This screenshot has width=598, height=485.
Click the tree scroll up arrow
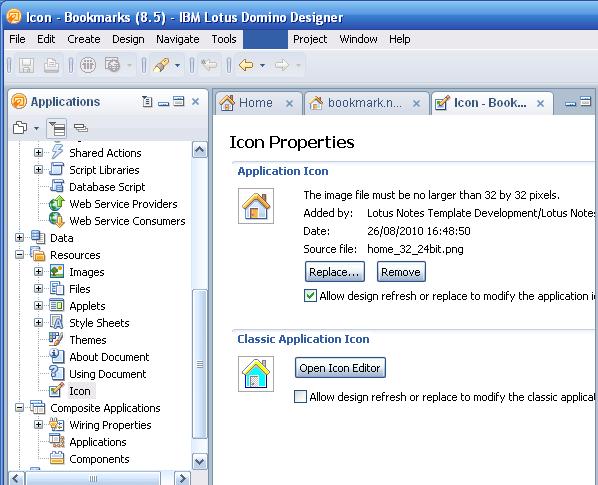pyautogui.click(x=199, y=149)
